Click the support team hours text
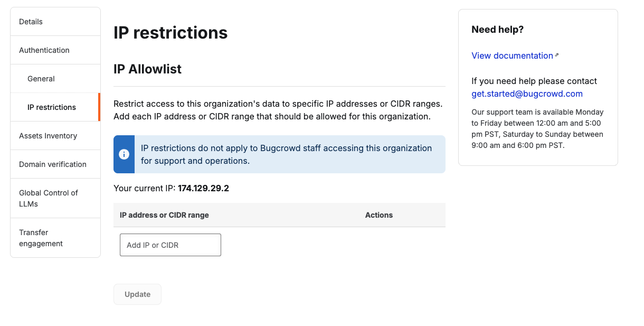Screen dimensions: 644x326 [x=537, y=129]
